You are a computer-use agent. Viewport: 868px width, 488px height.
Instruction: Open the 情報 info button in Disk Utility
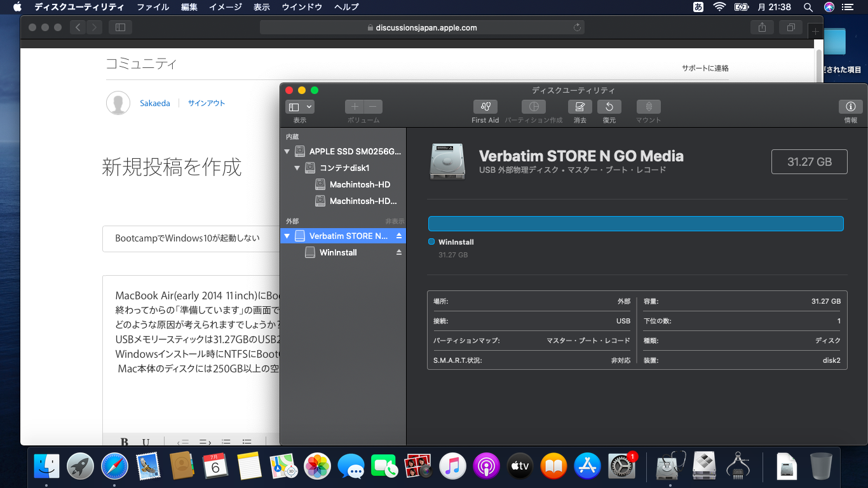click(x=851, y=107)
